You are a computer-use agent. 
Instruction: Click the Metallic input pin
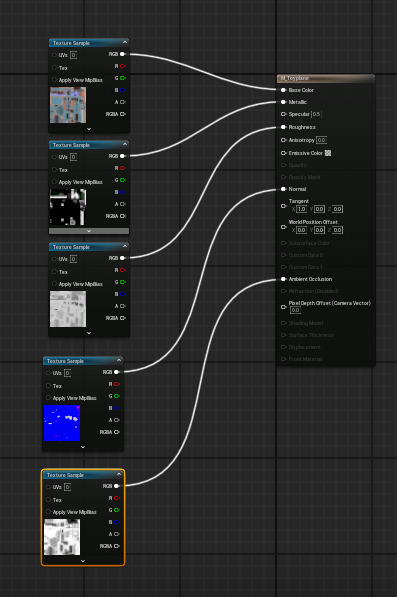pyautogui.click(x=283, y=102)
